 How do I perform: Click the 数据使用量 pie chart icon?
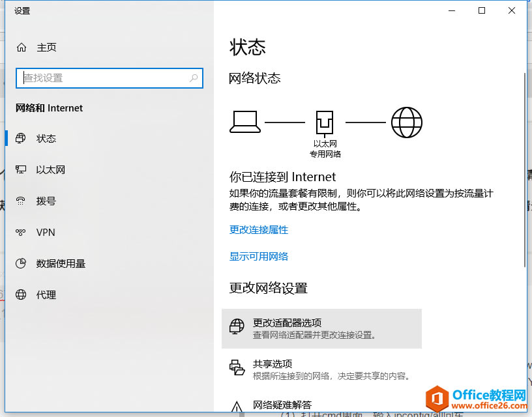pyautogui.click(x=21, y=263)
